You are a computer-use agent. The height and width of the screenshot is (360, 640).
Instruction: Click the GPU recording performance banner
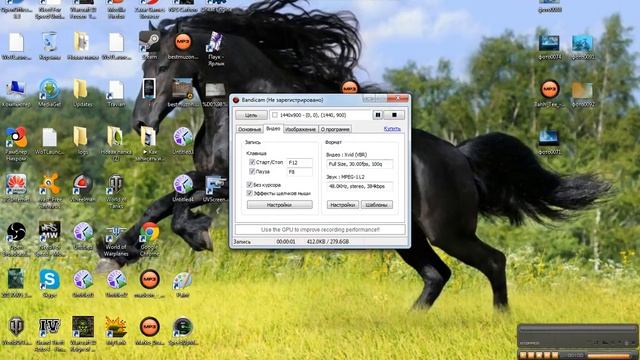320,229
